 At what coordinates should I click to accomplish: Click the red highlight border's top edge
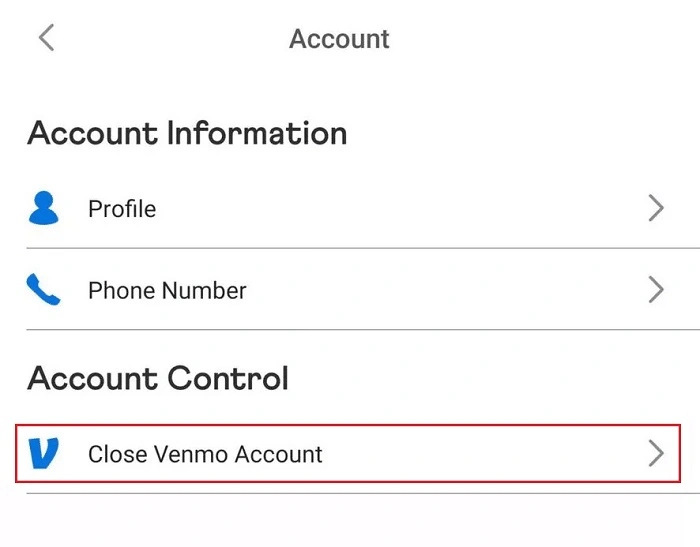pyautogui.click(x=349, y=425)
